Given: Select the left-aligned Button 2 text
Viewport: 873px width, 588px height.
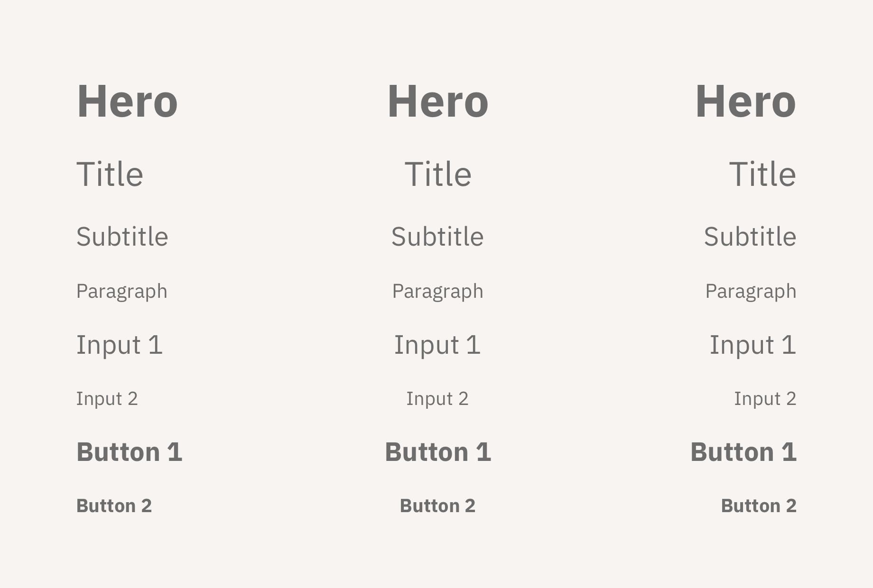Looking at the screenshot, I should [x=114, y=506].
